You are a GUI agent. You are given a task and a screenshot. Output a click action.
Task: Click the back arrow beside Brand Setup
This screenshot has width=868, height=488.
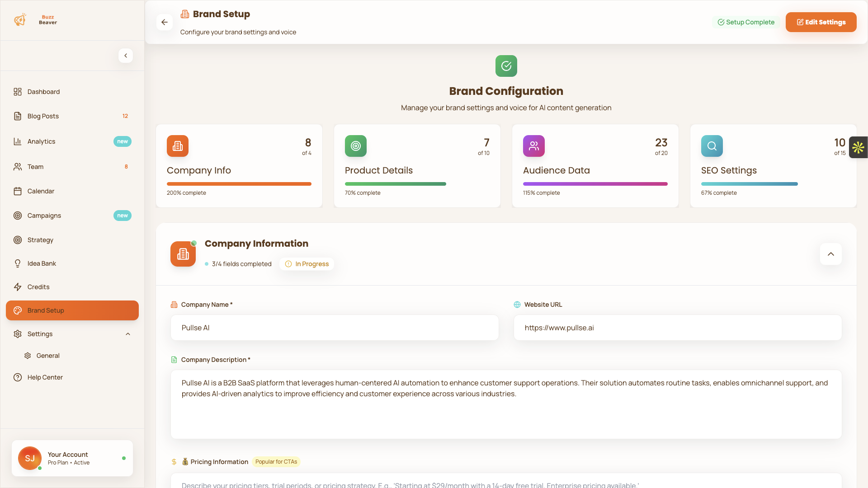[x=165, y=22]
